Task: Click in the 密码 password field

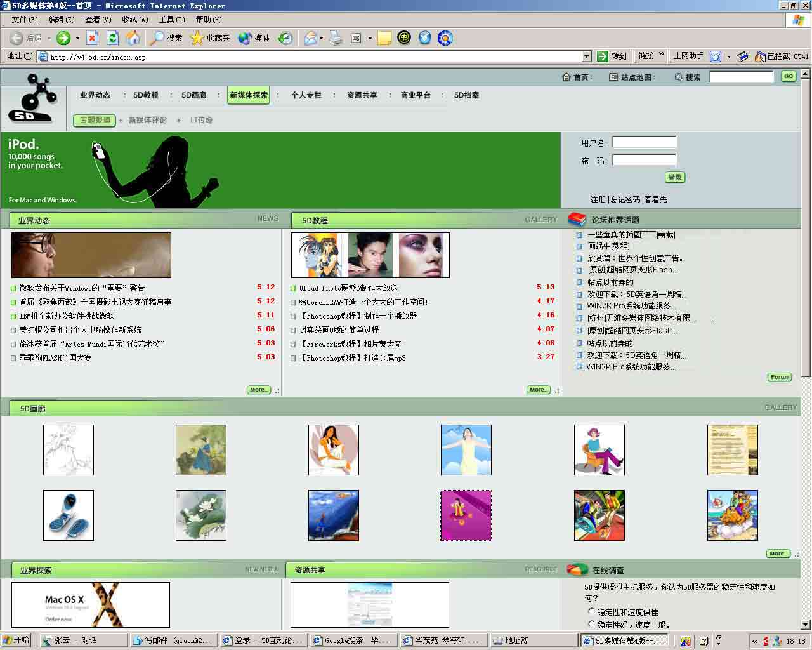Action: coord(644,160)
